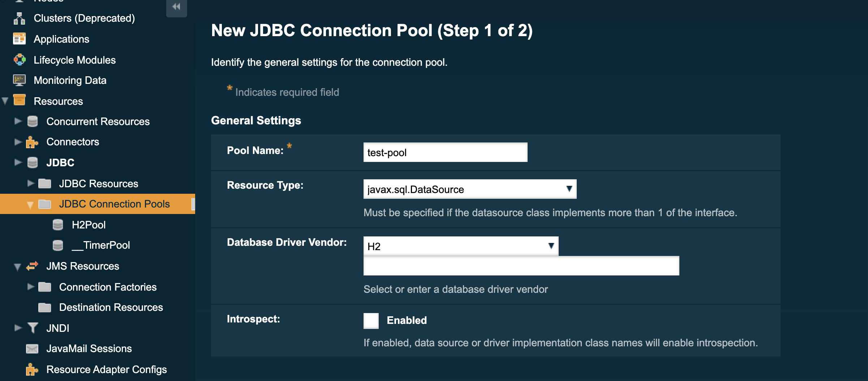Expand the JDBC Resources tree node
The width and height of the screenshot is (868, 381).
(31, 183)
